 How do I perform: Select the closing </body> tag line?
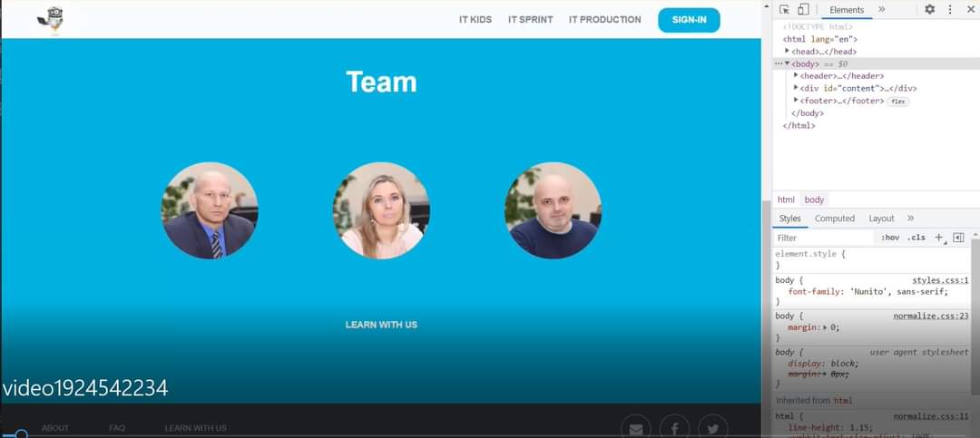[808, 113]
